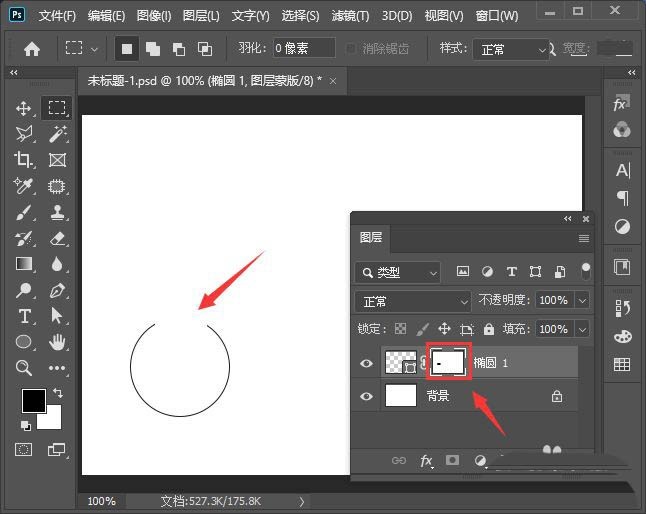Click the layer style fx icon
This screenshot has width=646, height=514.
coord(426,460)
